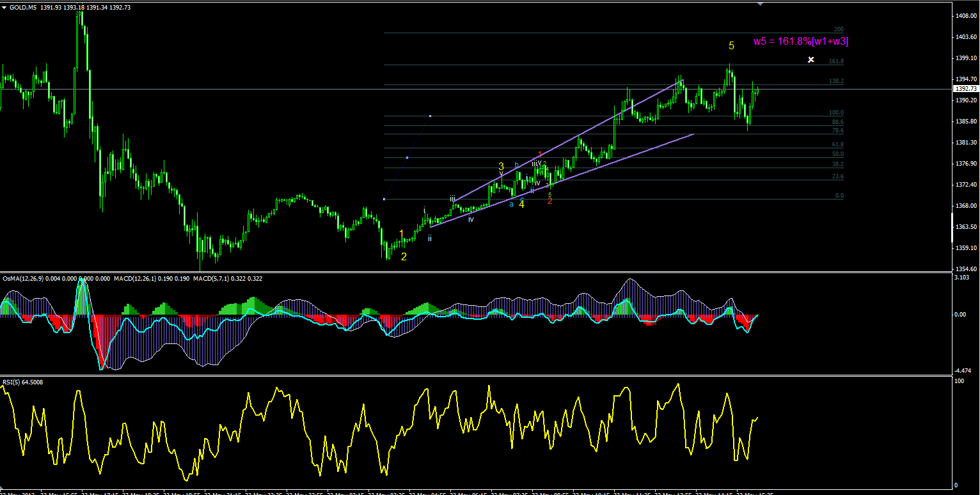The width and height of the screenshot is (980, 495).
Task: Select the white X marker near the 161.8 level
Action: [811, 59]
